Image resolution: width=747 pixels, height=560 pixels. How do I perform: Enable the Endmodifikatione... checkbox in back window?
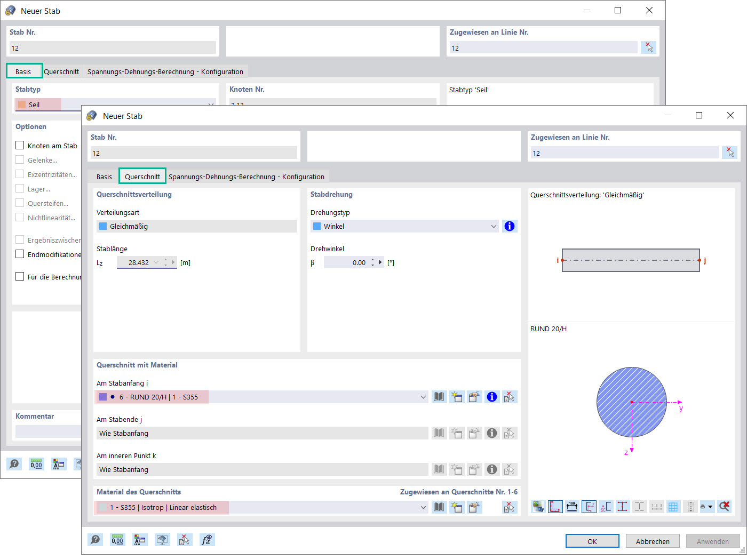(x=20, y=254)
